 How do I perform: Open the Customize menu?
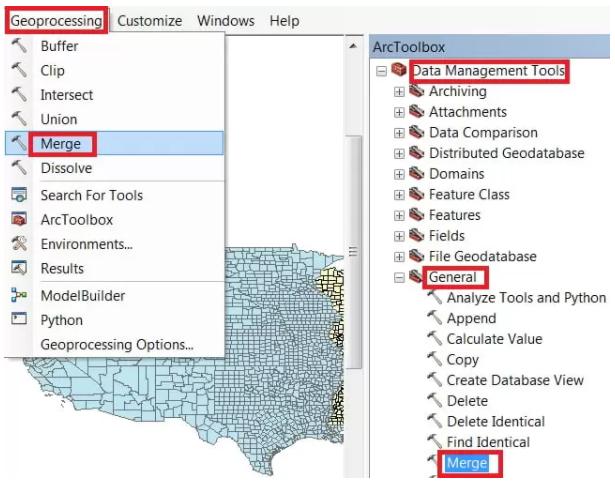(x=149, y=21)
